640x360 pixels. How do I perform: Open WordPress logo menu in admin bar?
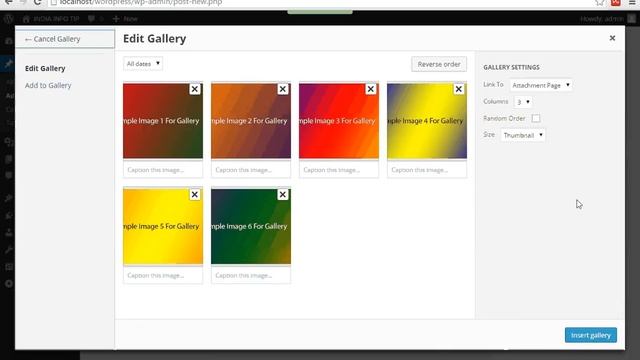pos(9,19)
